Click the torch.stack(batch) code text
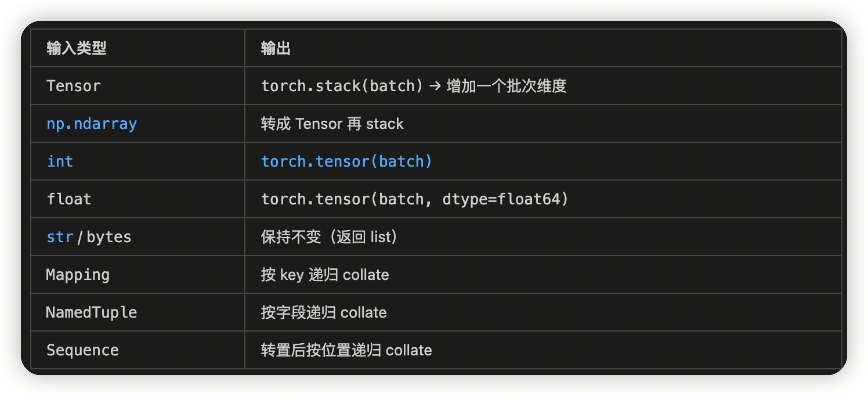The height and width of the screenshot is (396, 868). [342, 86]
